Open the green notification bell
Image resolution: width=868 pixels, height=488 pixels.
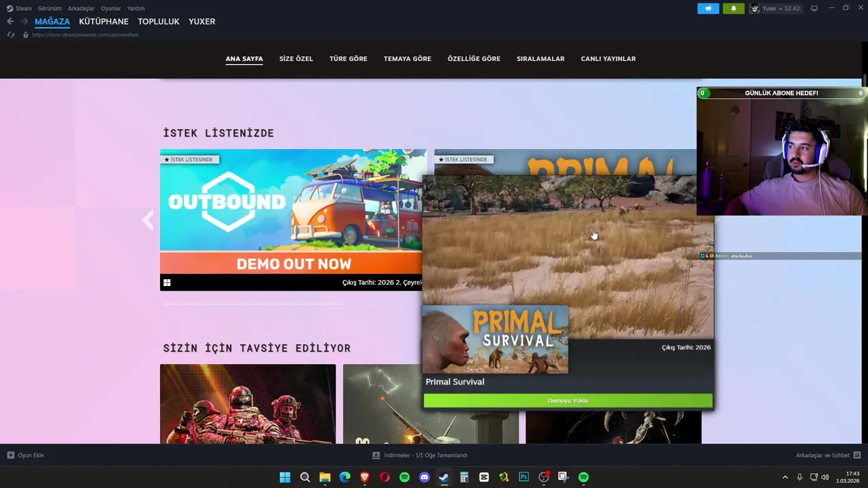(733, 8)
